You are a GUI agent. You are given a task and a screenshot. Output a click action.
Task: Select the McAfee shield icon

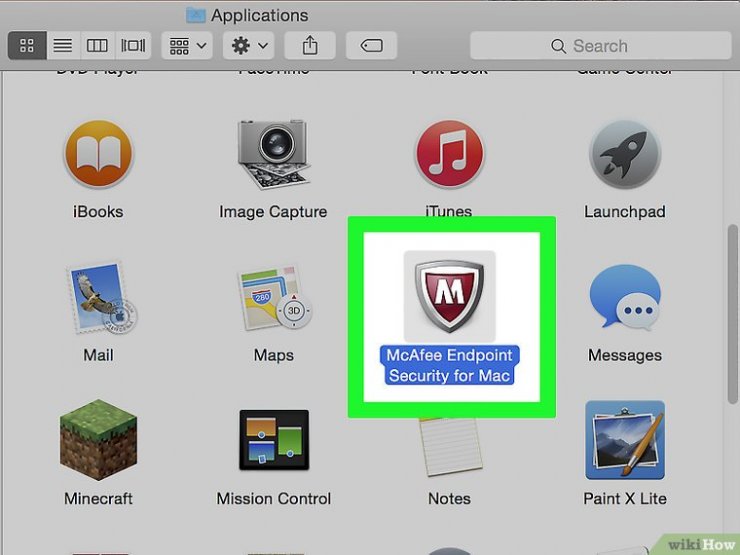tap(449, 296)
